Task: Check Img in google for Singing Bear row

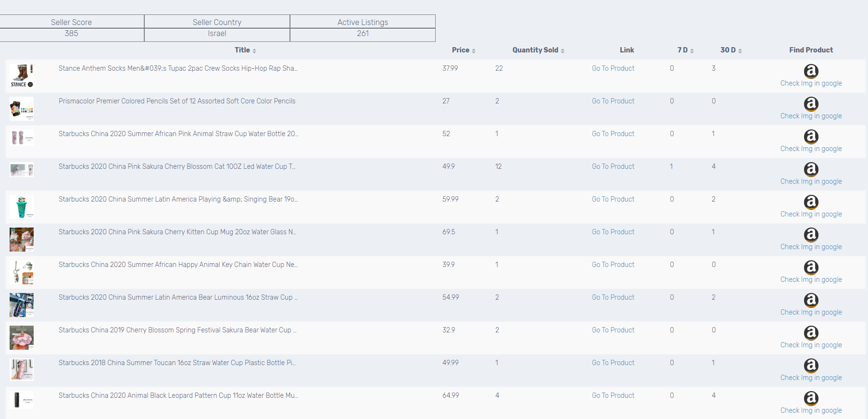Action: point(811,214)
